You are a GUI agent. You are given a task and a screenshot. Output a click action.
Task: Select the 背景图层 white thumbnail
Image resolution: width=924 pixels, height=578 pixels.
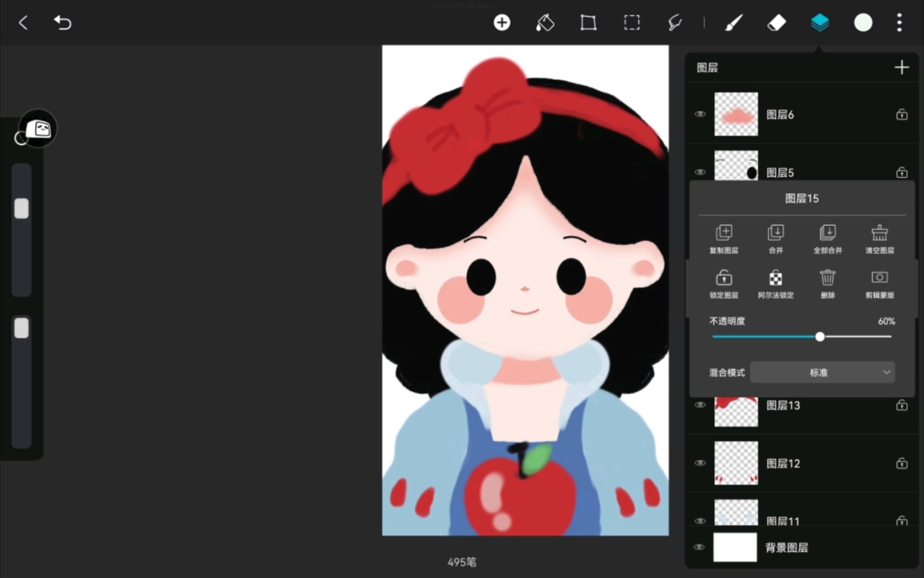[735, 547]
